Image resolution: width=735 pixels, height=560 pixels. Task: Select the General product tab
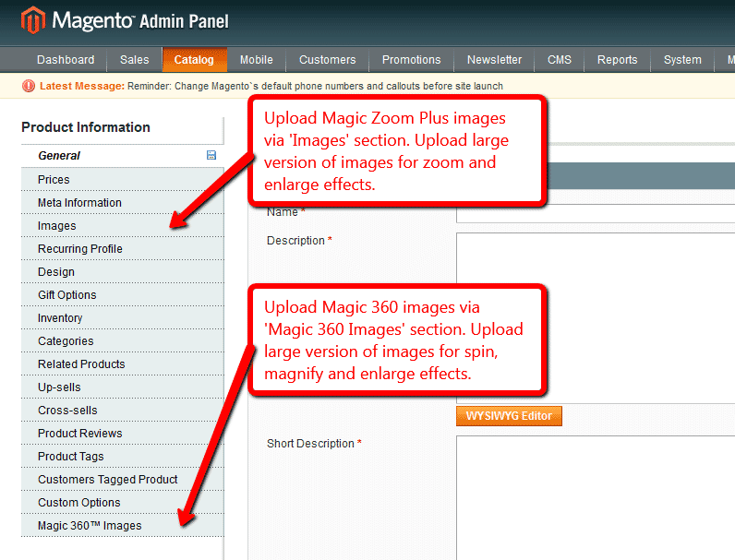122,156
